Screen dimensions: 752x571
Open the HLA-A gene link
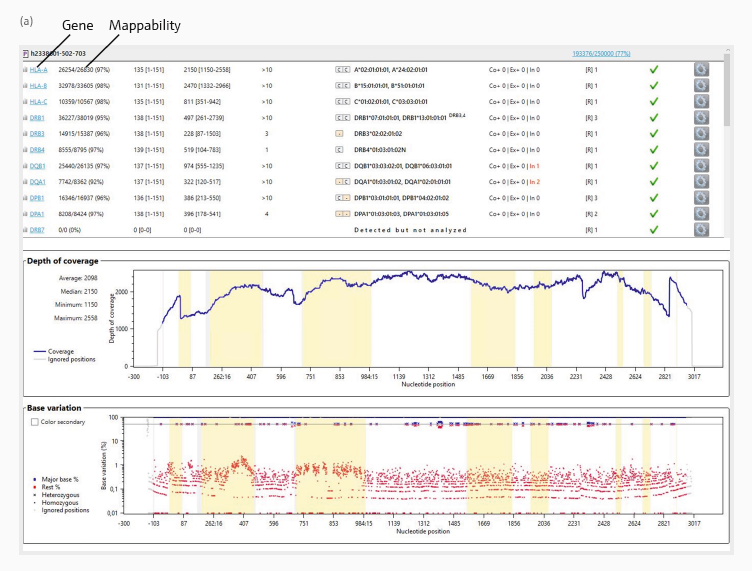[38, 70]
